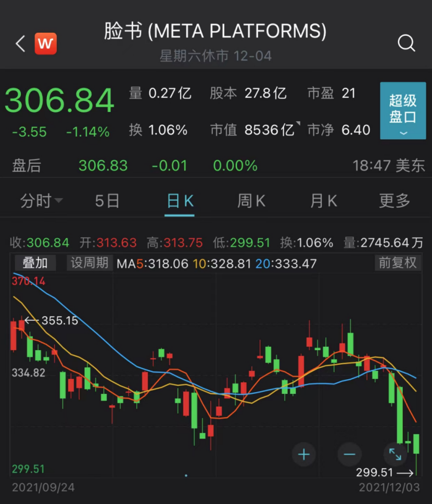Click the 量:2745.64万 volume label
This screenshot has width=432, height=504.
[383, 243]
